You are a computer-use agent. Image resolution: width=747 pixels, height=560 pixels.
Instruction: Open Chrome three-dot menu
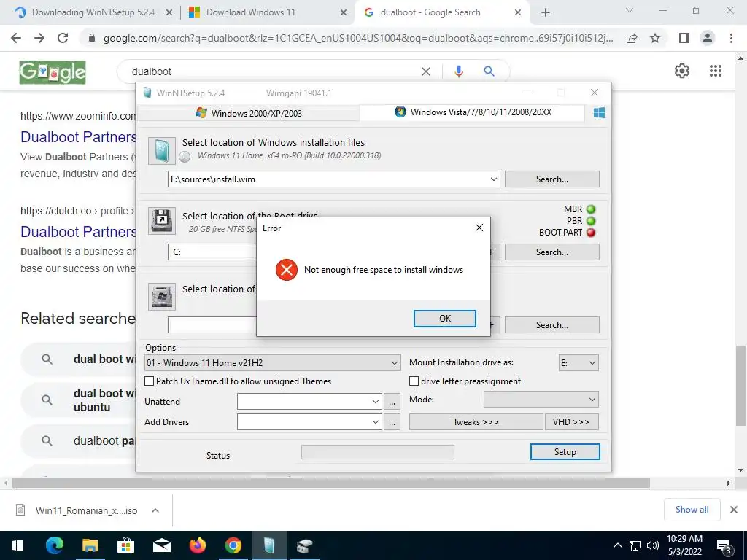click(731, 38)
